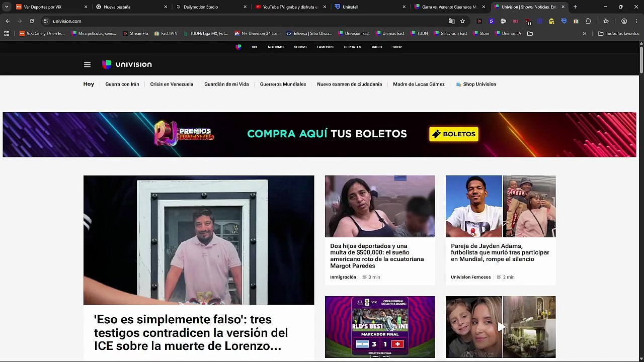Screen dimensions: 644x362
Task: Close the Nueva pestaña tab
Action: click(x=166, y=7)
